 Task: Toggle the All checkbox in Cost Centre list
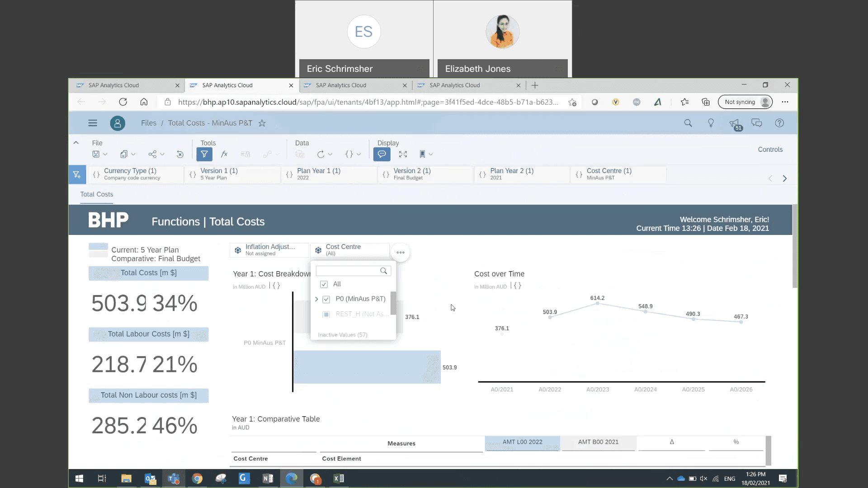coord(324,284)
